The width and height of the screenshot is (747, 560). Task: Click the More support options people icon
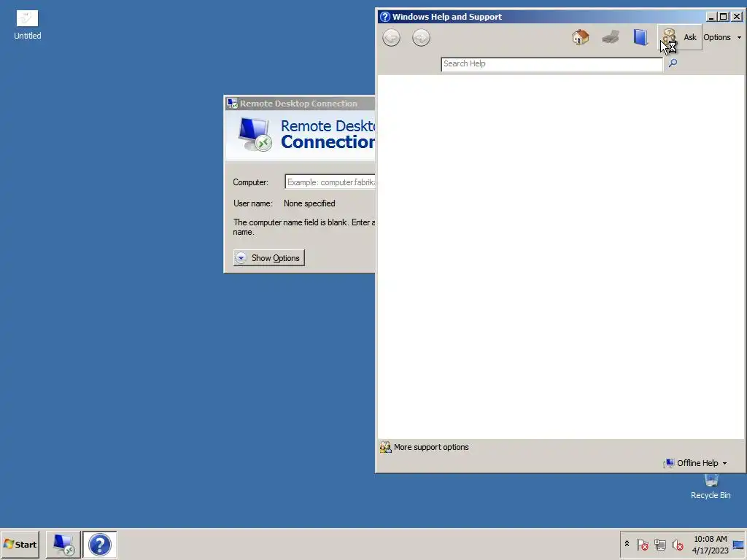385,447
